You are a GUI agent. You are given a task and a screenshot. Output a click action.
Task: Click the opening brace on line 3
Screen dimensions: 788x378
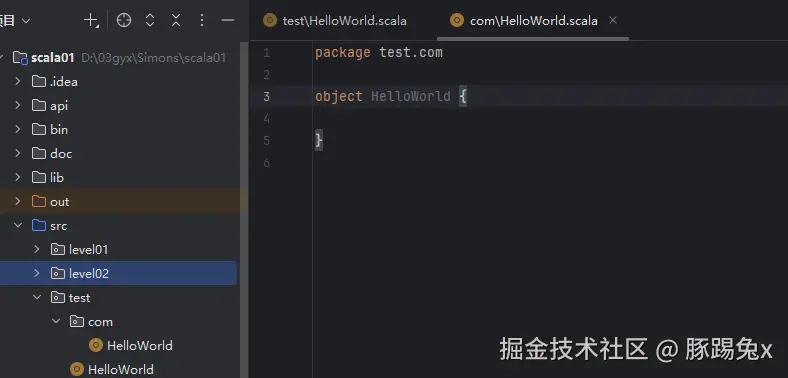[x=463, y=96]
